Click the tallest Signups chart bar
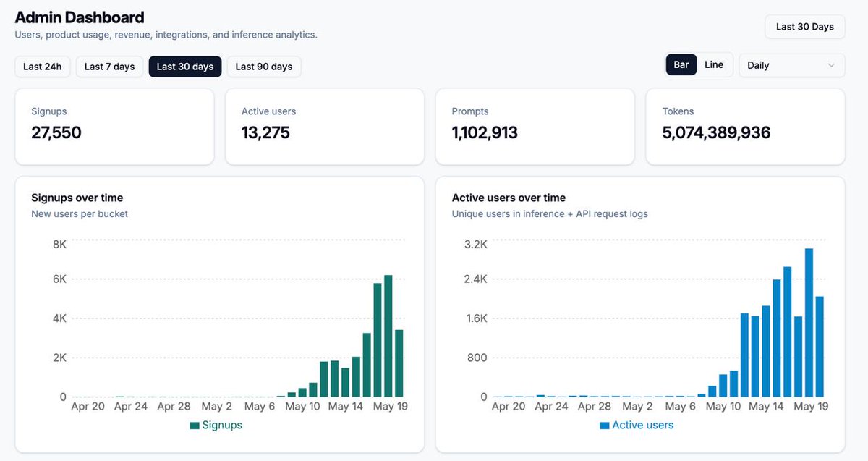This screenshot has width=868, height=461. pyautogui.click(x=388, y=336)
